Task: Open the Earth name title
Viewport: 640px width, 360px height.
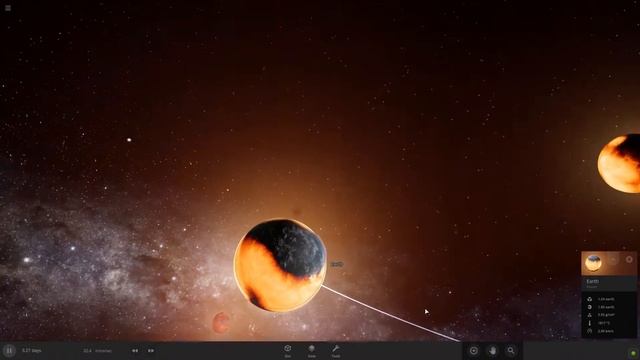Action: click(592, 281)
